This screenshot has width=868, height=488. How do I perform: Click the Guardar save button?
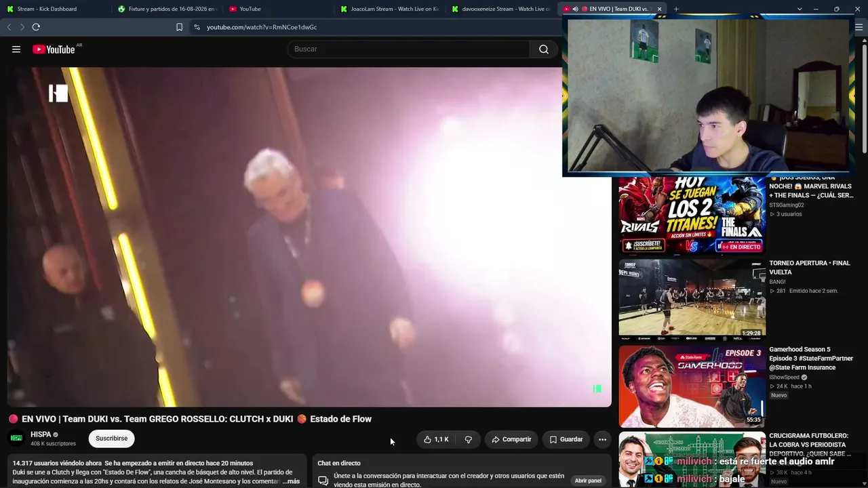click(x=566, y=439)
